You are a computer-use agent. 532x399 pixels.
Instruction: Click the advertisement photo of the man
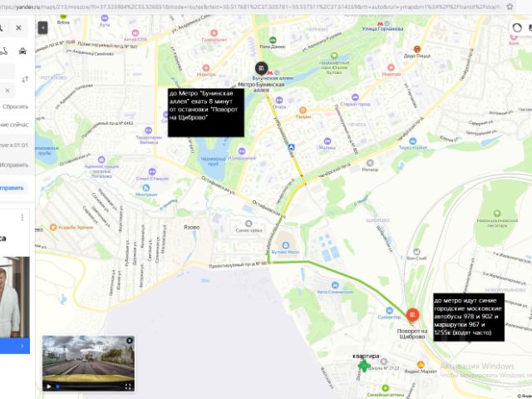[x=15, y=298]
